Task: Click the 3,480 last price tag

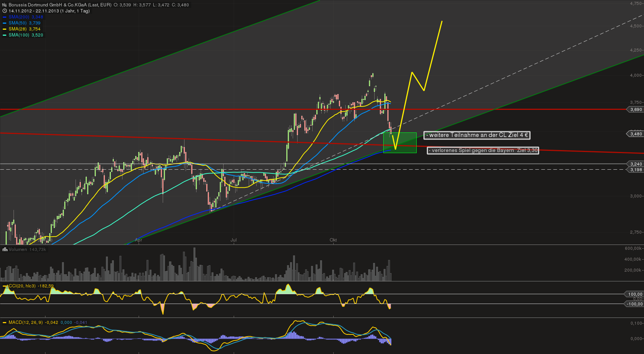Action: point(635,134)
